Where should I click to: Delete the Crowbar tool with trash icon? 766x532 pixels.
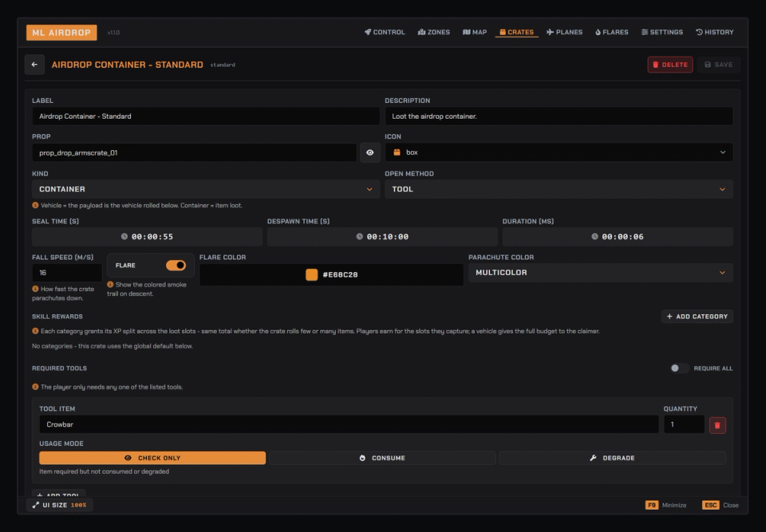(x=717, y=425)
